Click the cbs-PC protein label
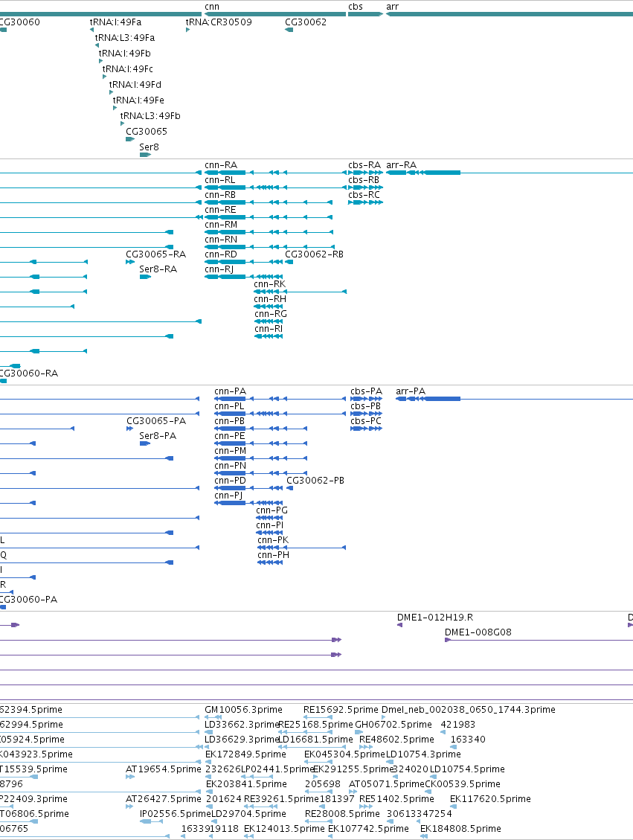 [366, 421]
